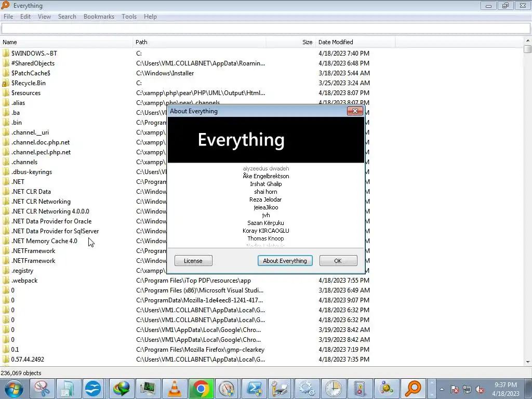Open the Help menu
The width and height of the screenshot is (532, 399).
click(150, 16)
